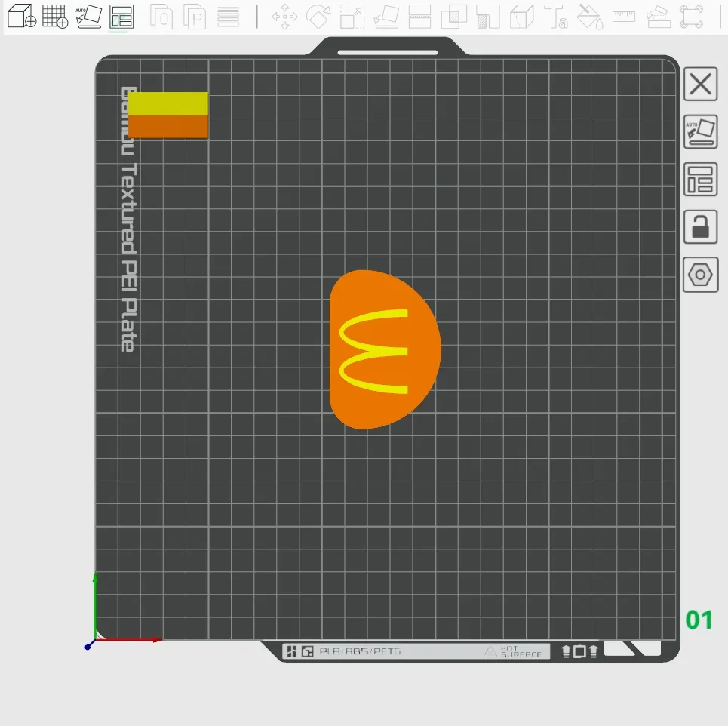Select the Color painting bucket tool
The height and width of the screenshot is (726, 728).
pyautogui.click(x=590, y=17)
